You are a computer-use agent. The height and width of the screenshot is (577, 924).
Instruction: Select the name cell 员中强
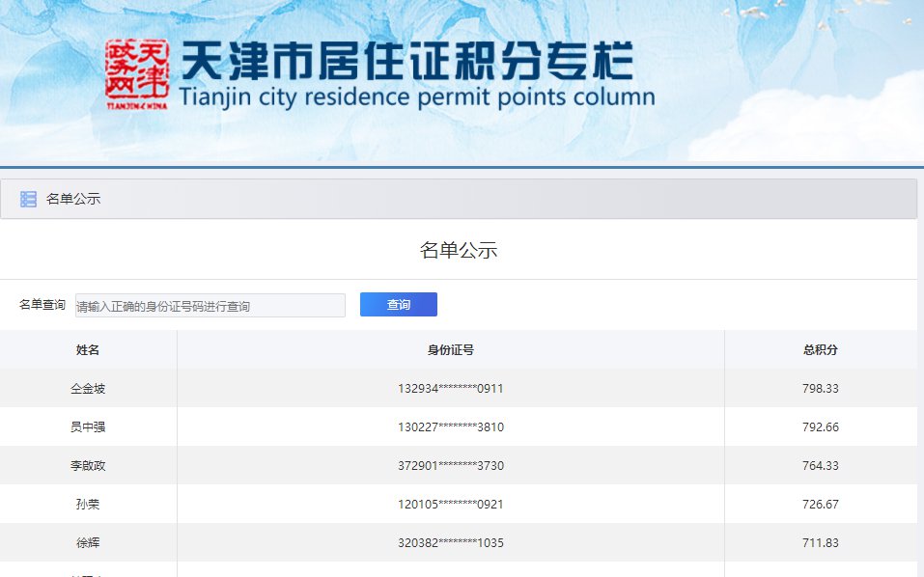(x=88, y=427)
